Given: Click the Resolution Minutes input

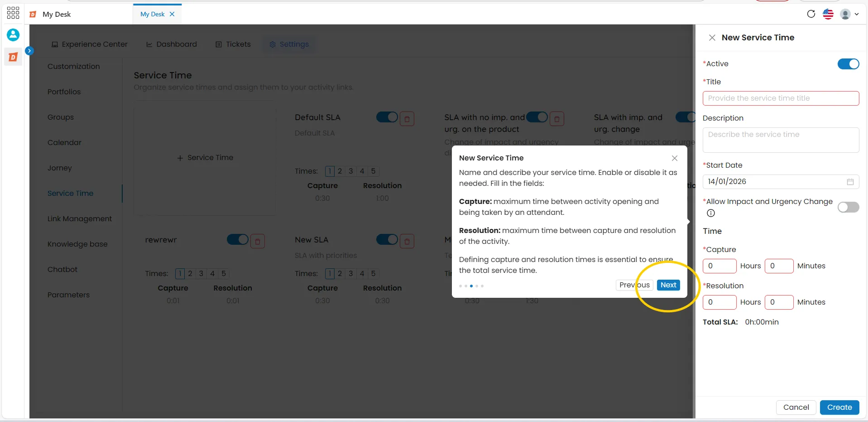Looking at the screenshot, I should tap(779, 302).
